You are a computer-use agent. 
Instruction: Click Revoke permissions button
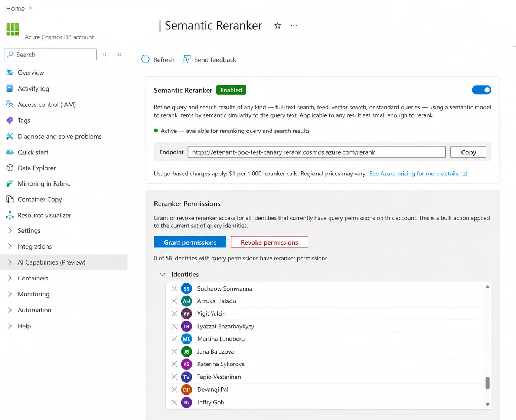point(269,242)
